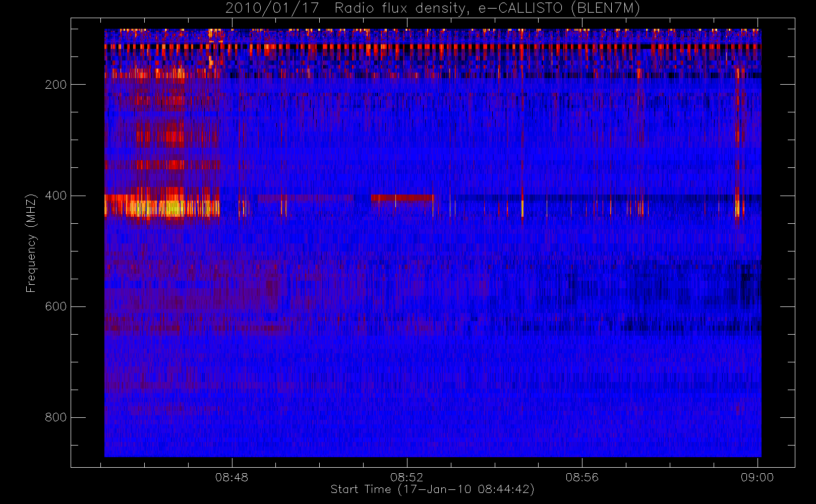
Task: Click the 800 frequency tick label
Action: 55,417
